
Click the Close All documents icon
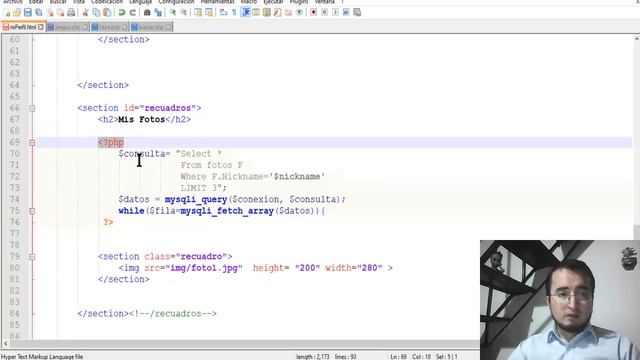60,12
